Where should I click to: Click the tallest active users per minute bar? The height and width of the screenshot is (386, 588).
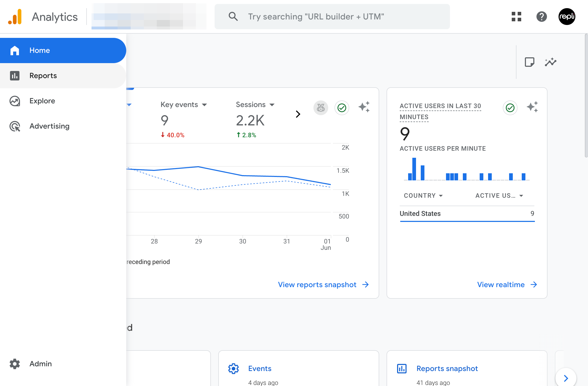414,169
